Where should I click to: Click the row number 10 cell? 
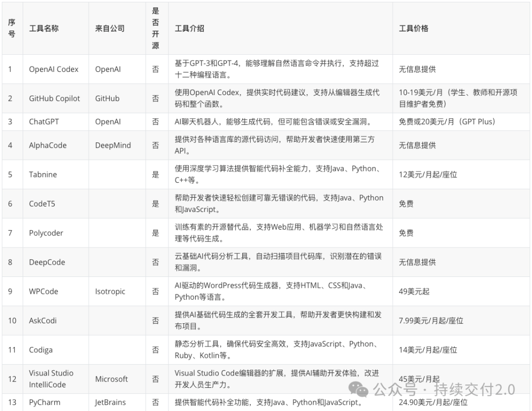[12, 320]
